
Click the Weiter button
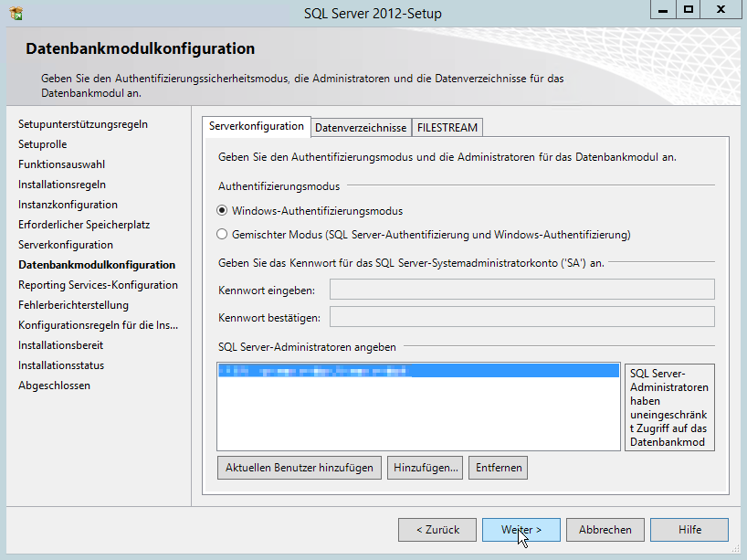click(521, 530)
